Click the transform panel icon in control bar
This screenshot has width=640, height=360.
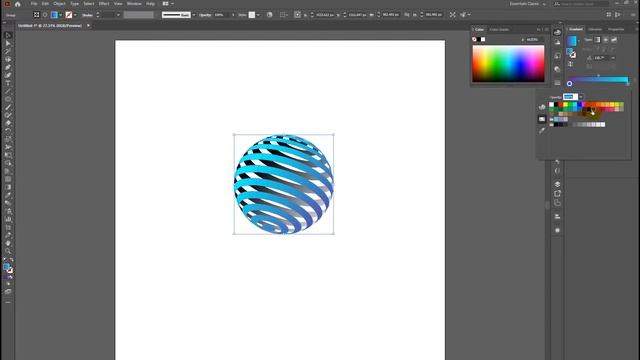(x=297, y=15)
